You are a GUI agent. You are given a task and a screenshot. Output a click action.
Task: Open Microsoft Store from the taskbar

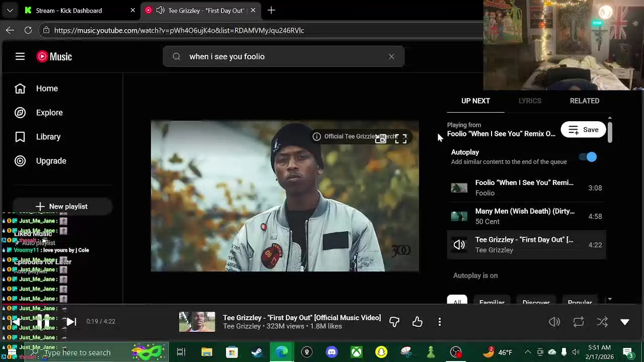pyautogui.click(x=231, y=352)
